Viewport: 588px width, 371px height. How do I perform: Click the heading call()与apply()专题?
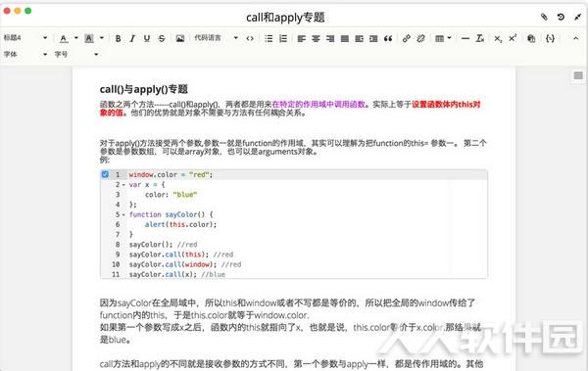[144, 89]
